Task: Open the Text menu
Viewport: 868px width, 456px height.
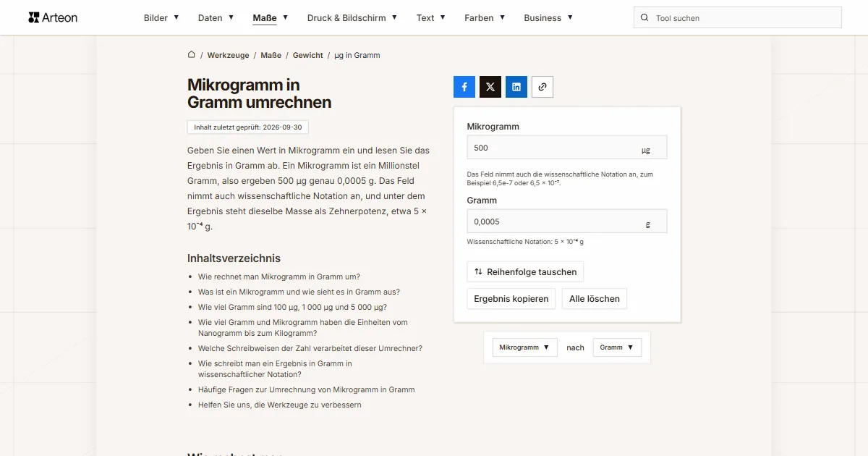Action: coord(431,18)
